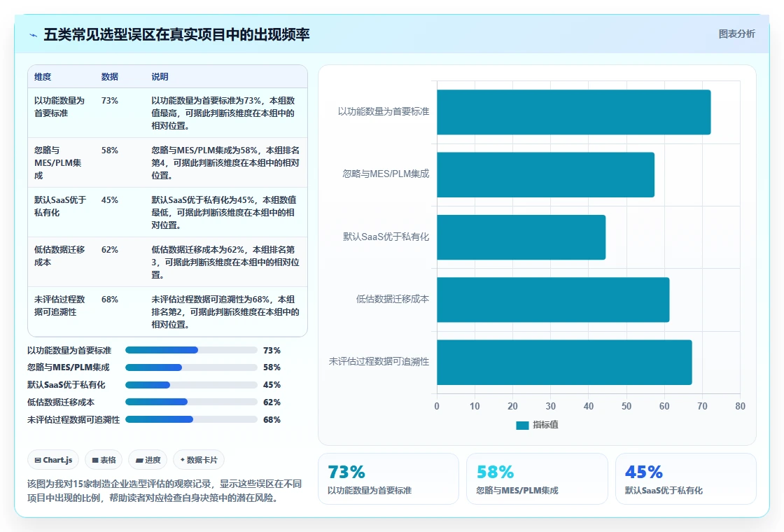Click the 68% value beside the progress list
The image size is (784, 532).
[272, 419]
